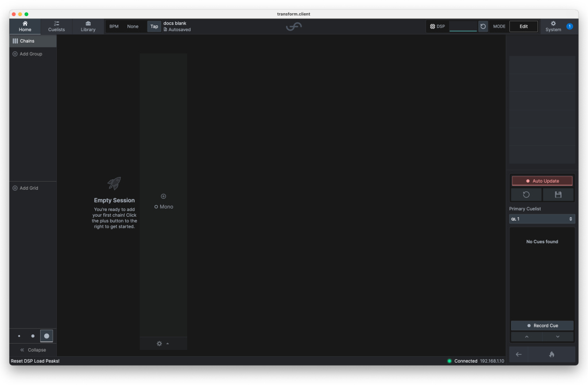Click the revert arrow beside the save icon
The image size is (588, 385).
pos(526,195)
